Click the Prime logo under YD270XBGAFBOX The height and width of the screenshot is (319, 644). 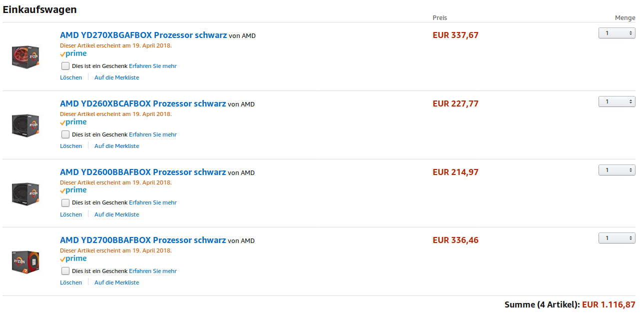[73, 53]
